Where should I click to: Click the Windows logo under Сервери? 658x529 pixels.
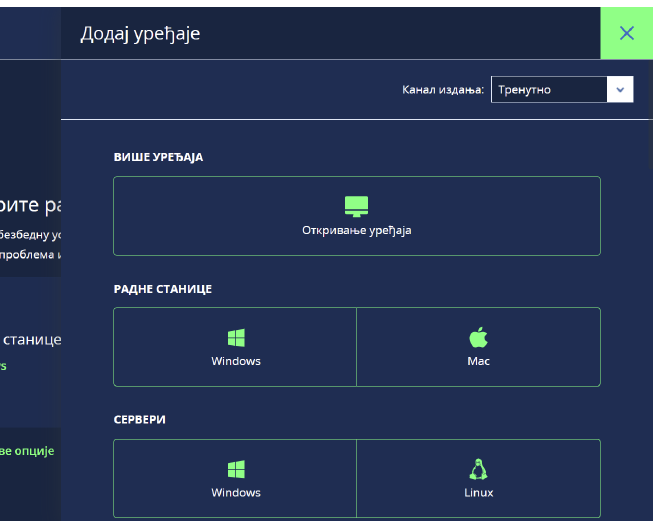point(236,470)
